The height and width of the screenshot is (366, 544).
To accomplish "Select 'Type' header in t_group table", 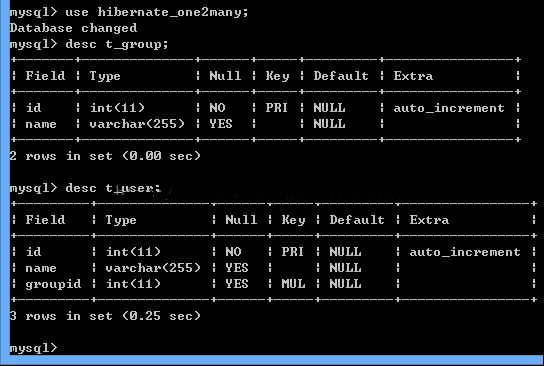I will coord(105,76).
